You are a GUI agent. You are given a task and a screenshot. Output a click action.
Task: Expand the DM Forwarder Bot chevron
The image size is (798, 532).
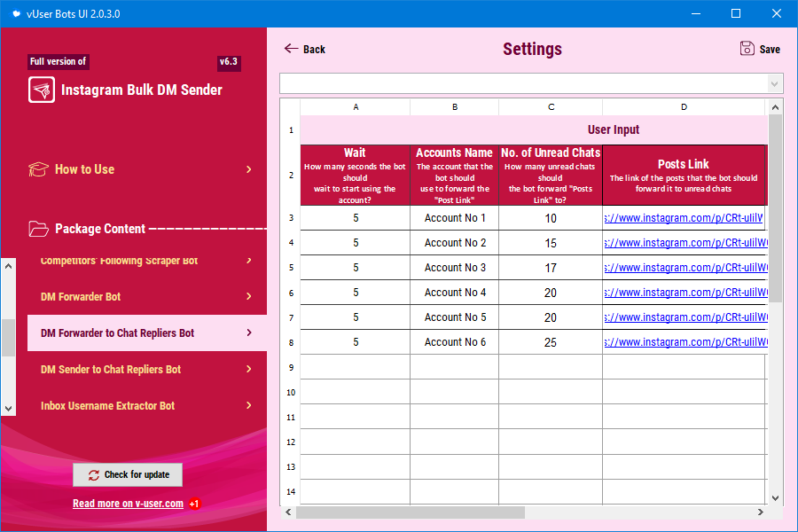(249, 296)
